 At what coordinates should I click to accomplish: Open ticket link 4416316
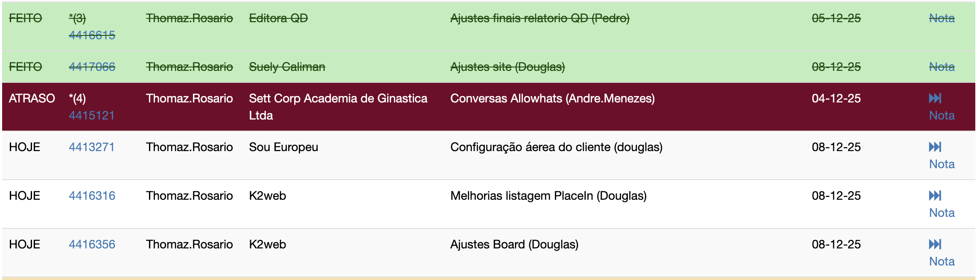coord(92,196)
